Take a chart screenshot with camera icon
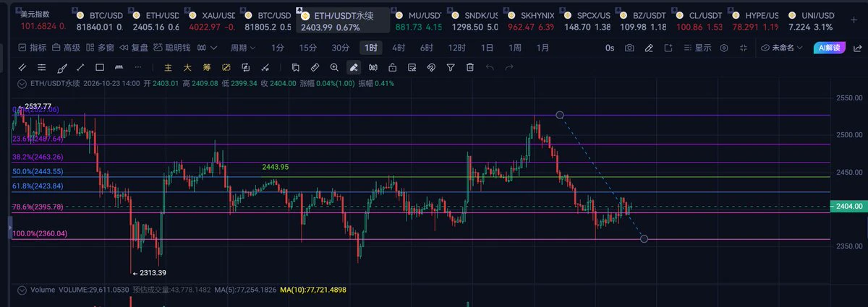The width and height of the screenshot is (868, 307). (x=629, y=48)
